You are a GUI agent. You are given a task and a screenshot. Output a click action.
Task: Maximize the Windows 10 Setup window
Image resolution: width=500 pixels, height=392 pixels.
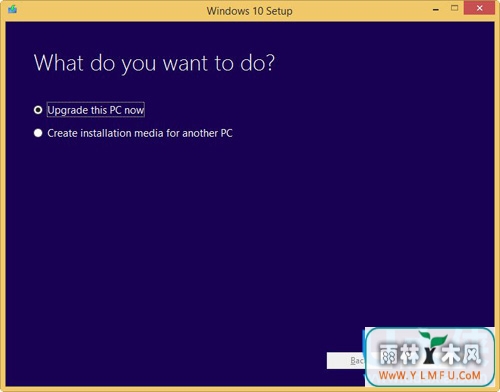[454, 8]
